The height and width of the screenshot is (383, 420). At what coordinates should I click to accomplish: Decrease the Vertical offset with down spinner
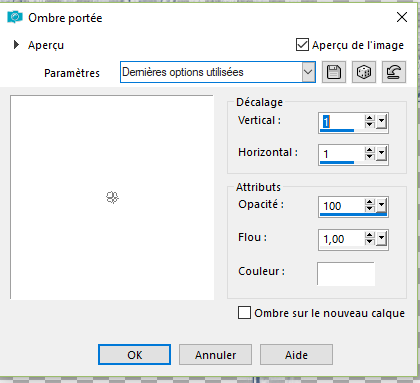[369, 125]
